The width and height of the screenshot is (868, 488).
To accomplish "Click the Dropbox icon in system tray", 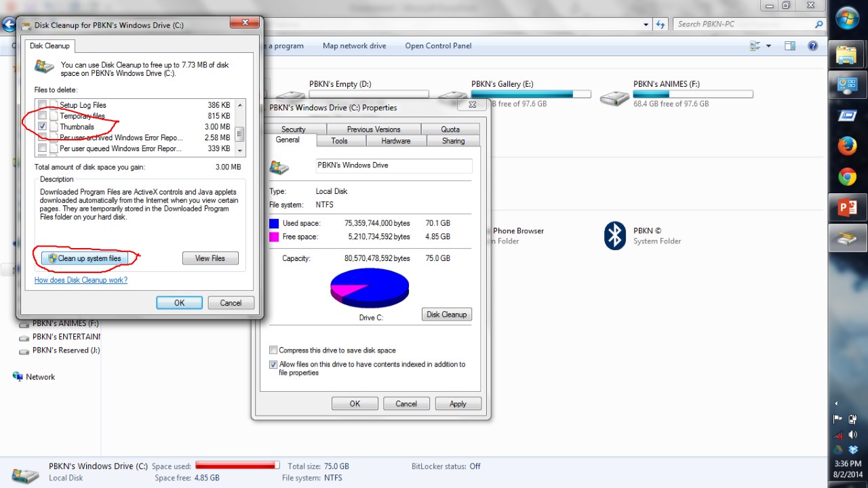I will point(852,449).
